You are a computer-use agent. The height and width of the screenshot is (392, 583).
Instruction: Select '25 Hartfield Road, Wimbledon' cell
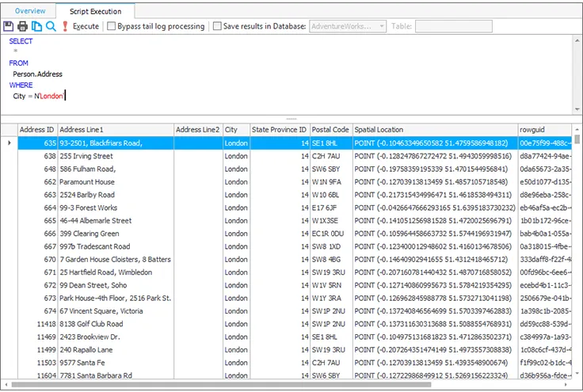coord(116,272)
